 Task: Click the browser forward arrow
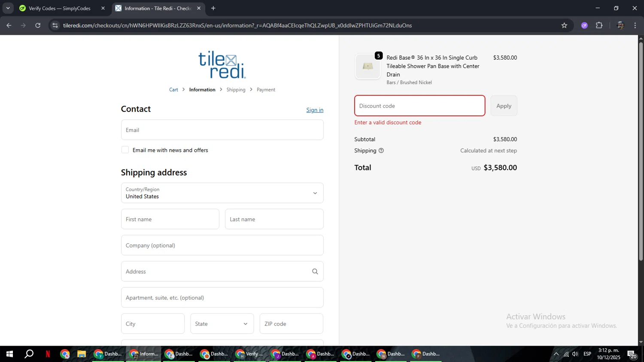click(x=23, y=25)
